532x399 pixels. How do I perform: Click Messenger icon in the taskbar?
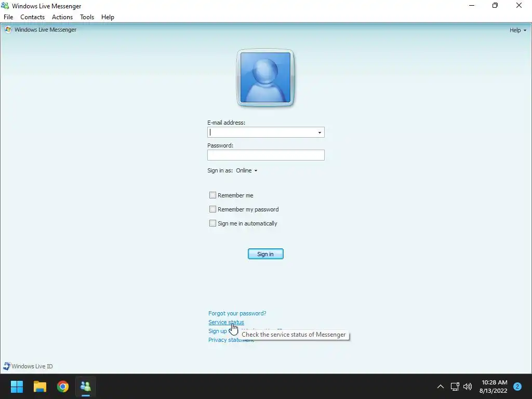click(86, 387)
